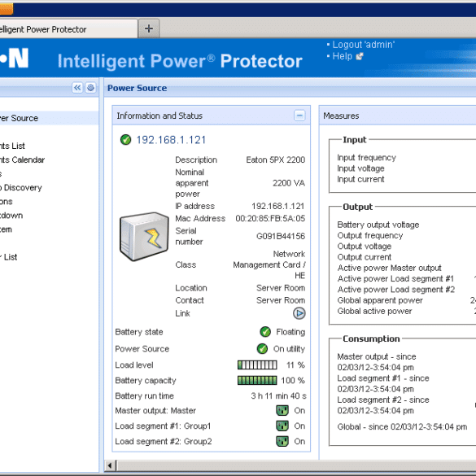Click the horizontal scrollbar track
This screenshot has height=476, width=476.
pyautogui.click(x=297, y=465)
